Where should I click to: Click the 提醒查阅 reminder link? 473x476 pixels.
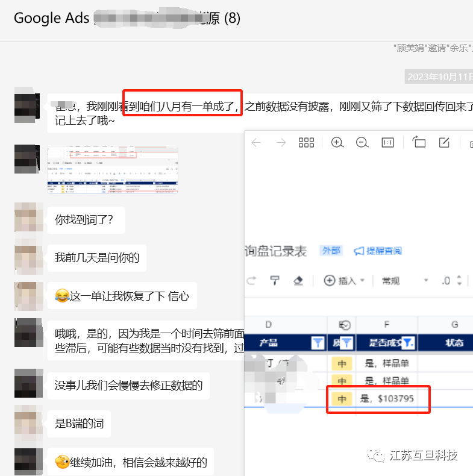pyautogui.click(x=378, y=251)
